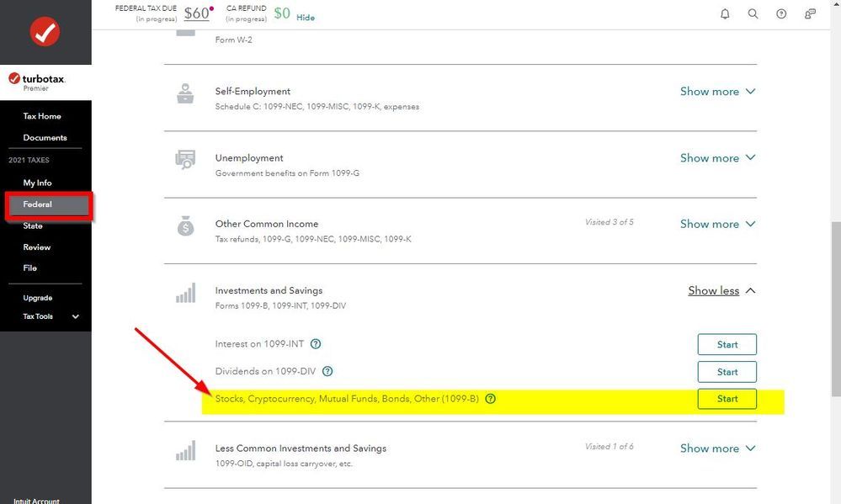Viewport: 841px width, 504px height.
Task: Click the Investments and Savings bar chart icon
Action: (x=185, y=293)
